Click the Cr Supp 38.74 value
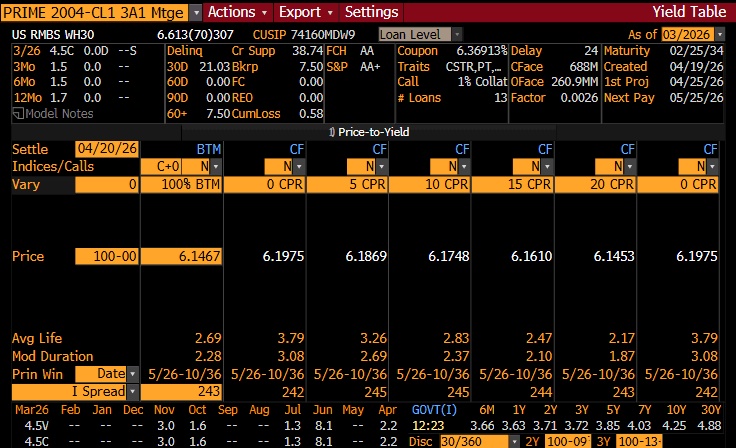This screenshot has height=448, width=736. click(308, 51)
